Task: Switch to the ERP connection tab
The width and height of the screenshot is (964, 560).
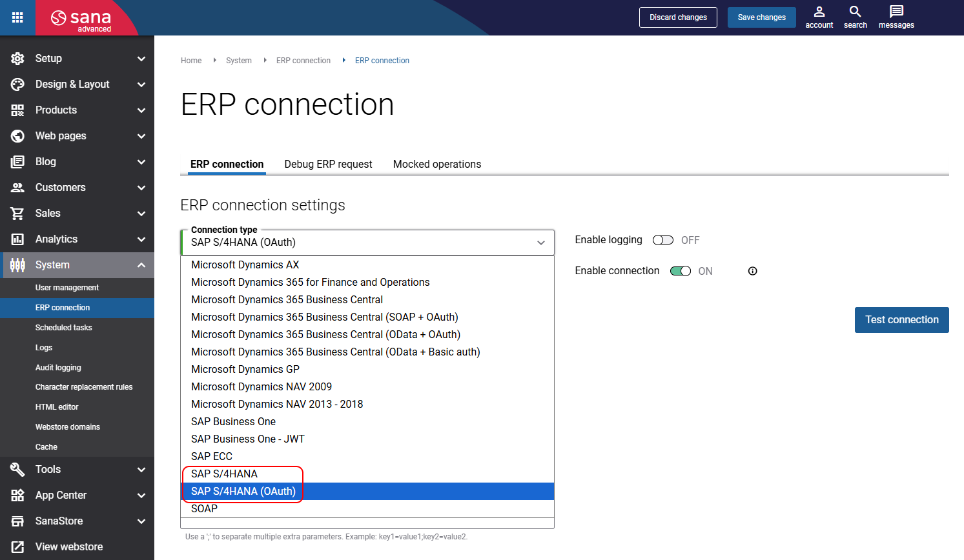Action: 227,164
